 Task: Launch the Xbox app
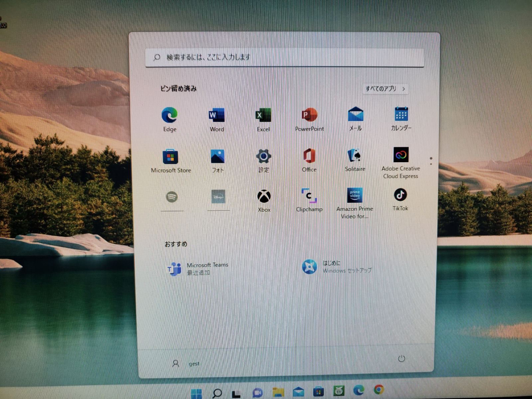(x=264, y=200)
